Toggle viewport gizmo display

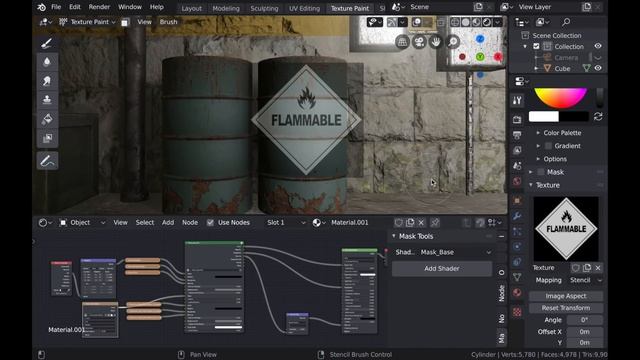coord(392,22)
